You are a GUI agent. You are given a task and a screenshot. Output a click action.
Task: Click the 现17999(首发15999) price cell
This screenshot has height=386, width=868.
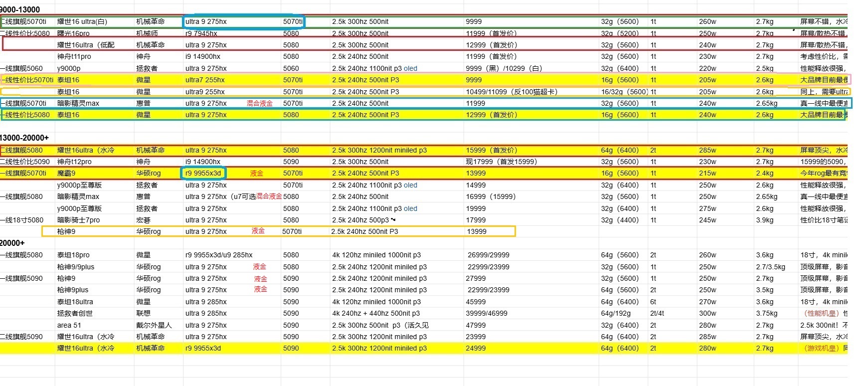(x=501, y=162)
